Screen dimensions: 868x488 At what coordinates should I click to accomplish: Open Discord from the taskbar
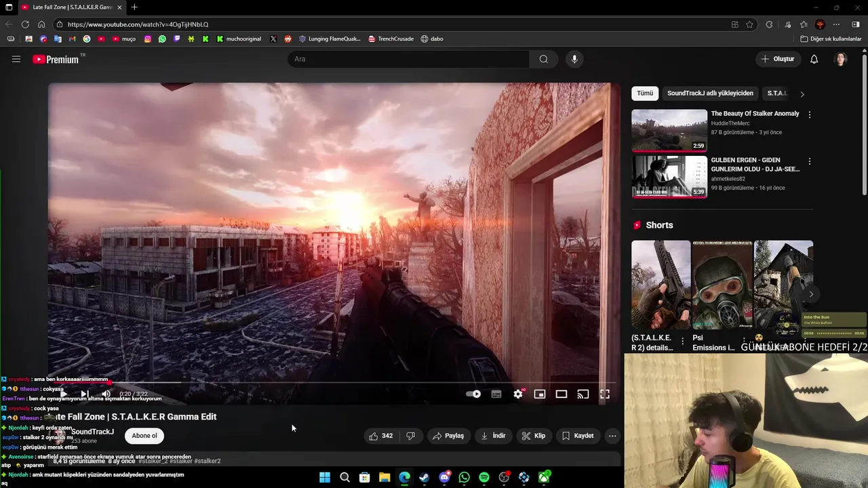click(444, 478)
